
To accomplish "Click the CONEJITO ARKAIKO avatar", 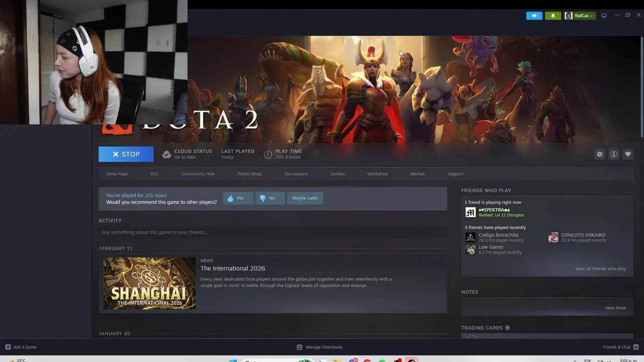I will pyautogui.click(x=553, y=237).
